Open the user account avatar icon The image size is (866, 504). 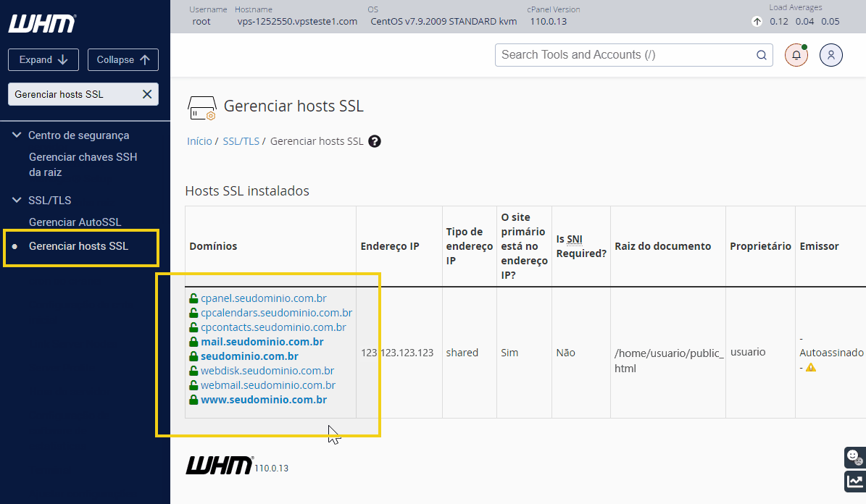pyautogui.click(x=830, y=55)
